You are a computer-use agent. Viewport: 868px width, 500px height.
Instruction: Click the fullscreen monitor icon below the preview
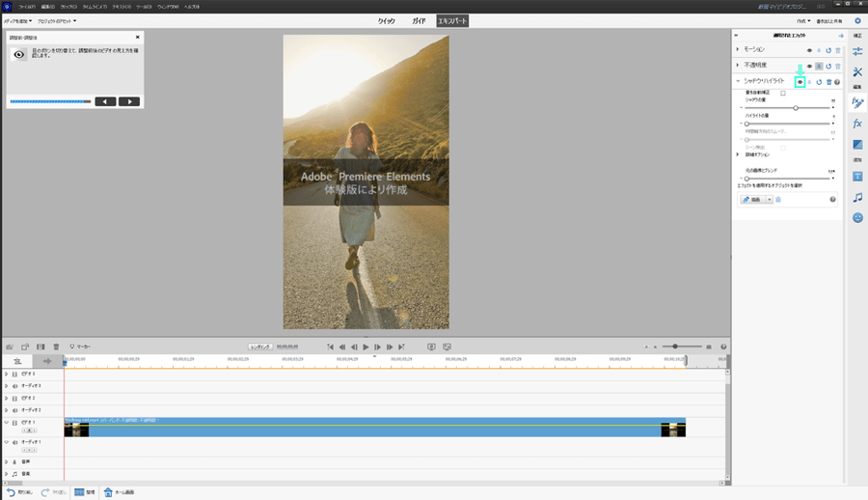point(447,347)
